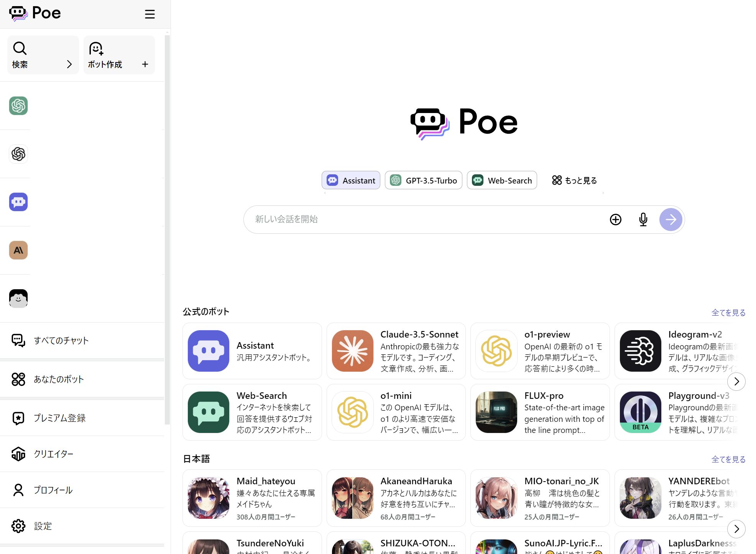Open the SunoAI.JP-Lyric.F... bot card
756x554 pixels.
point(540,543)
